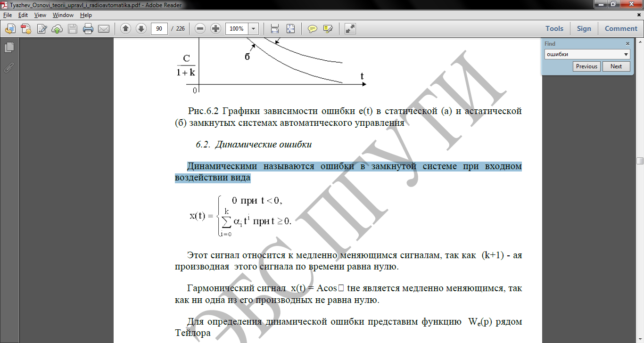Screen dimensions: 644x343
Task: Click the Adobe Reader title bar icon
Action: (x=5, y=5)
